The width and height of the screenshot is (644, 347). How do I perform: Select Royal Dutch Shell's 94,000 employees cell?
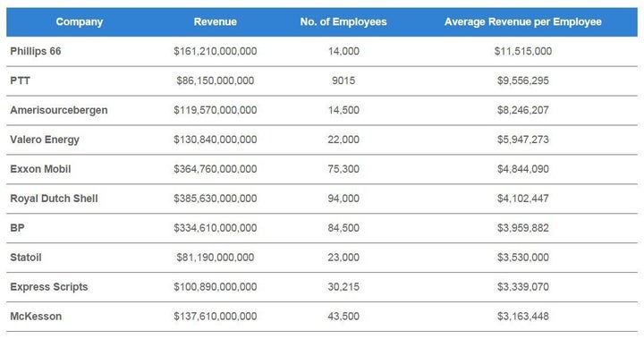point(343,199)
